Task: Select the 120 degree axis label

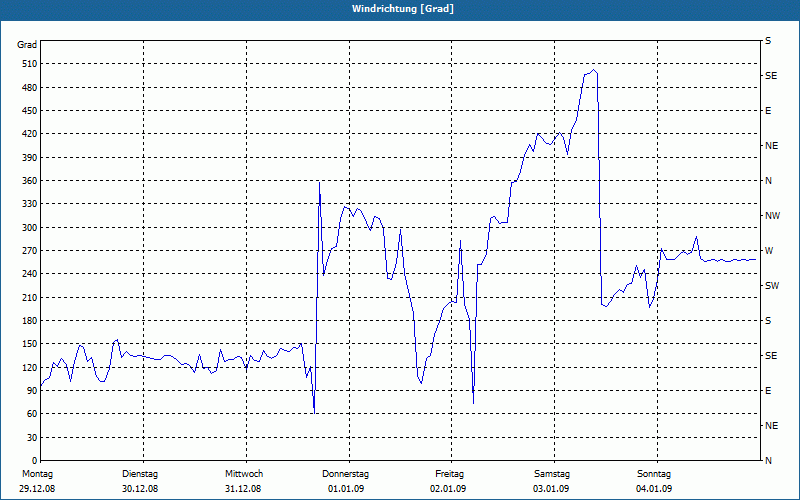Action: click(31, 368)
